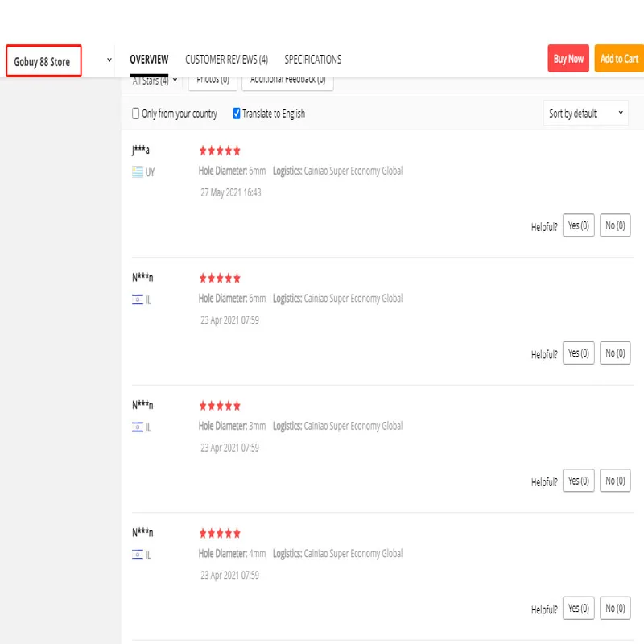Viewport: 644px width, 644px height.
Task: Click the five-star rating on J***a's review
Action: [x=220, y=151]
